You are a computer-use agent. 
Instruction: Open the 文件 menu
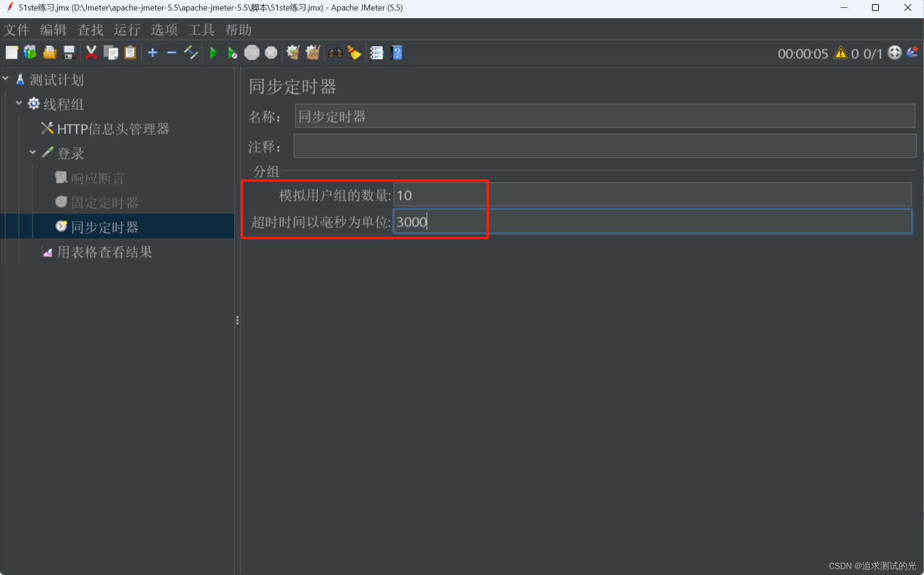pos(16,30)
